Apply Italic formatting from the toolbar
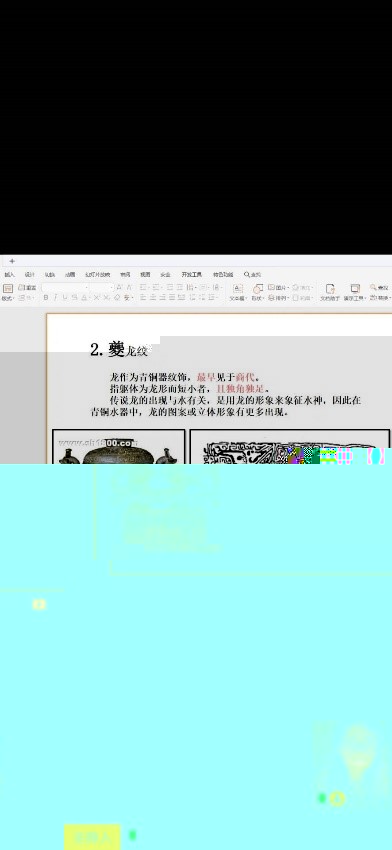The image size is (392, 850). click(x=55, y=298)
